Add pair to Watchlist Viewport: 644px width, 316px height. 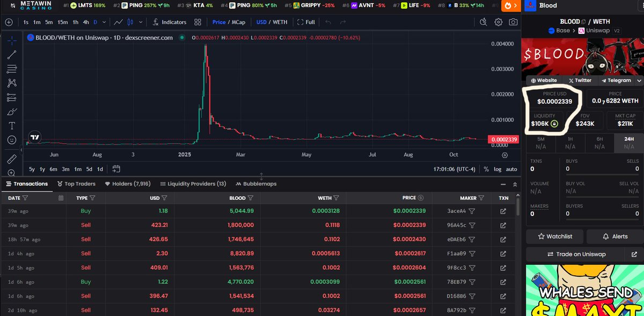click(x=554, y=236)
